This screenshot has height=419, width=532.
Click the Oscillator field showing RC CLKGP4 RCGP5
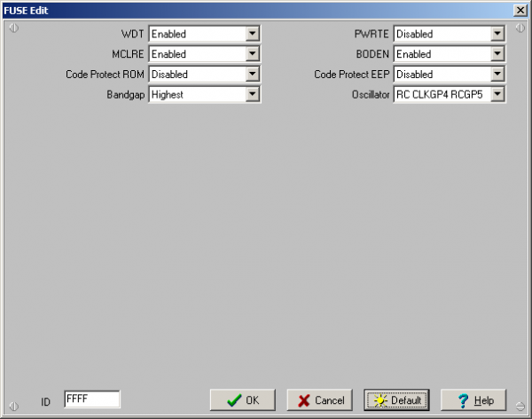coord(442,93)
